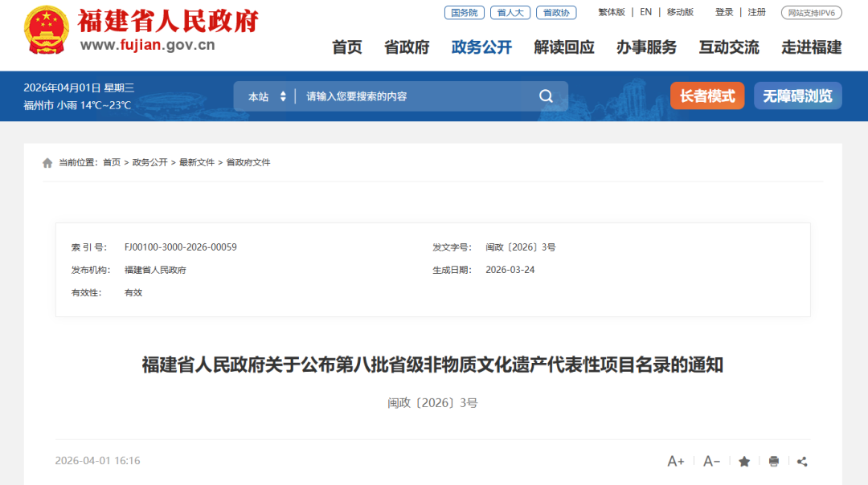Open the 本站 search scope dropdown
Viewport: 868px width, 485px height.
(x=267, y=96)
